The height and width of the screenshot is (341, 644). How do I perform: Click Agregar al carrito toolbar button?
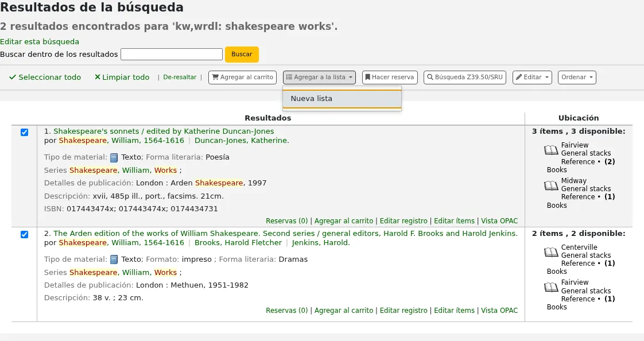click(x=243, y=77)
